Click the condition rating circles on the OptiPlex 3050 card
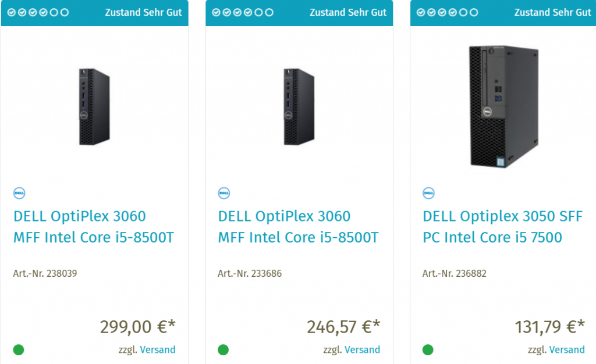 pos(448,12)
